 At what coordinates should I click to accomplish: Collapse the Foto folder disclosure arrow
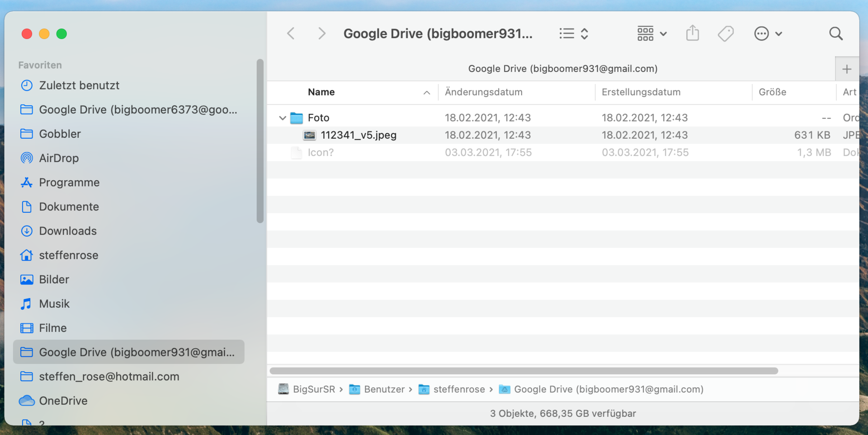(x=283, y=118)
